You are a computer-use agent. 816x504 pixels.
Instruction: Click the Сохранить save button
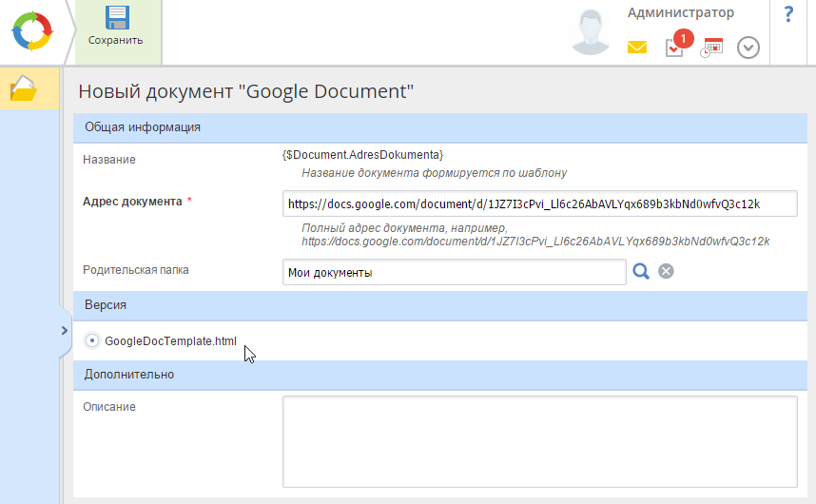(x=116, y=28)
